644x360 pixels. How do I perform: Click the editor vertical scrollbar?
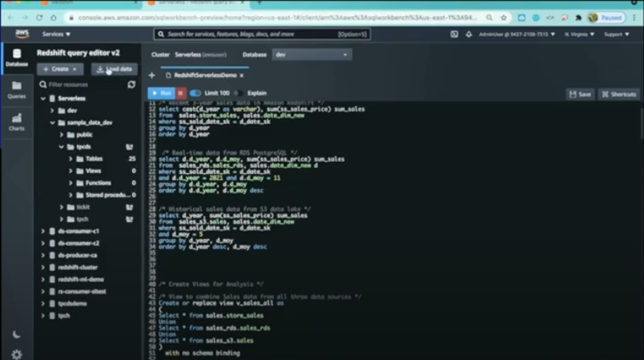coord(641,123)
